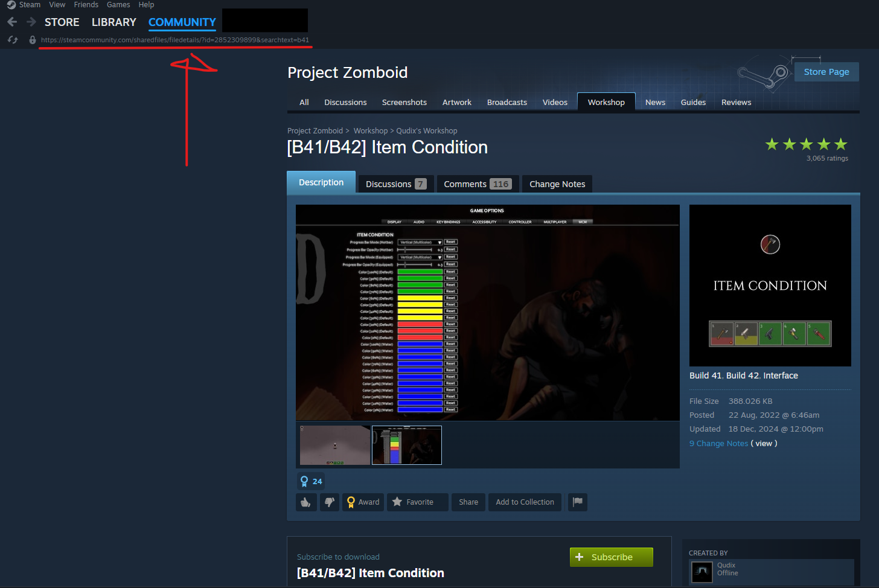This screenshot has width=879, height=588.
Task: Rate the mod with thumbs down
Action: 329,502
